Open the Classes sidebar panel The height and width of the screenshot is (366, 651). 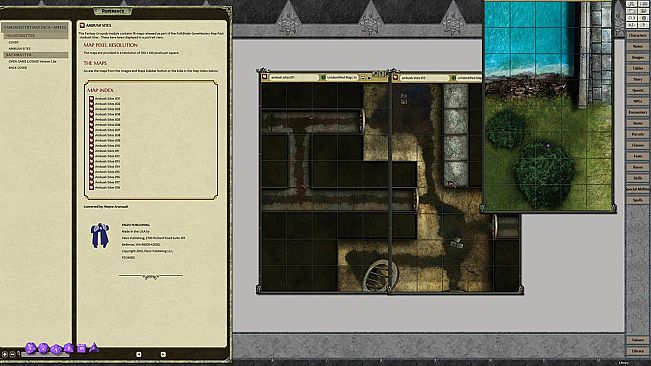click(637, 145)
